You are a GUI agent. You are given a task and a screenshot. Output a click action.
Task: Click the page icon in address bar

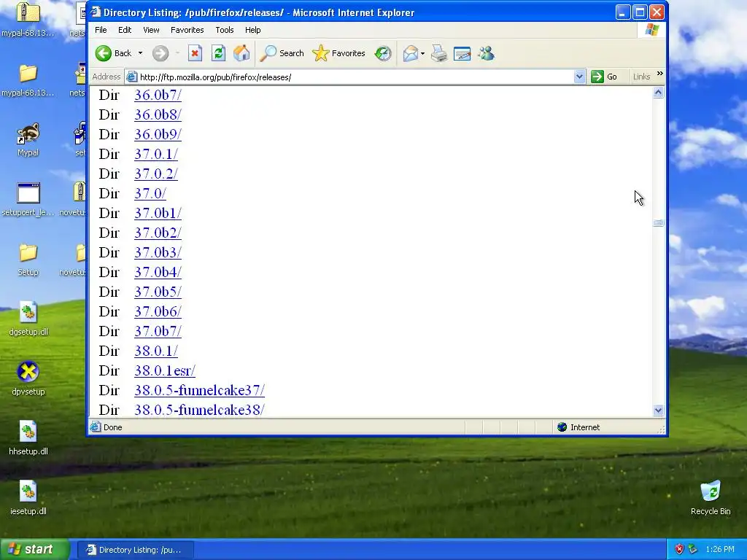[132, 77]
